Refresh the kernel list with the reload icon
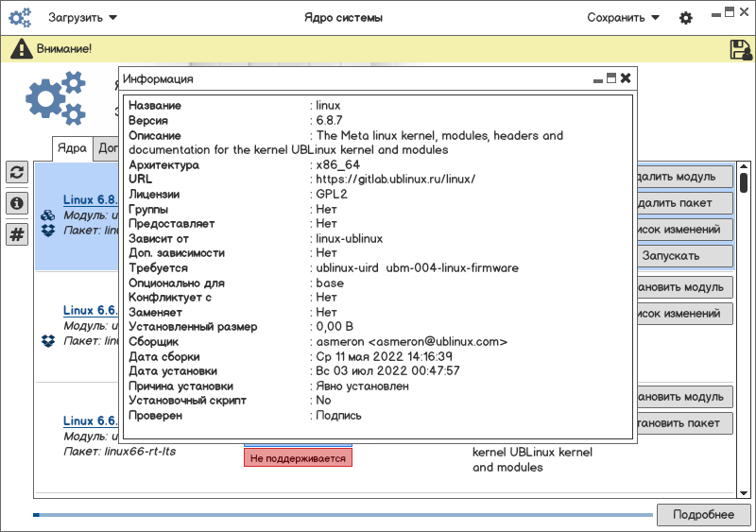The width and height of the screenshot is (756, 532). pos(17,172)
